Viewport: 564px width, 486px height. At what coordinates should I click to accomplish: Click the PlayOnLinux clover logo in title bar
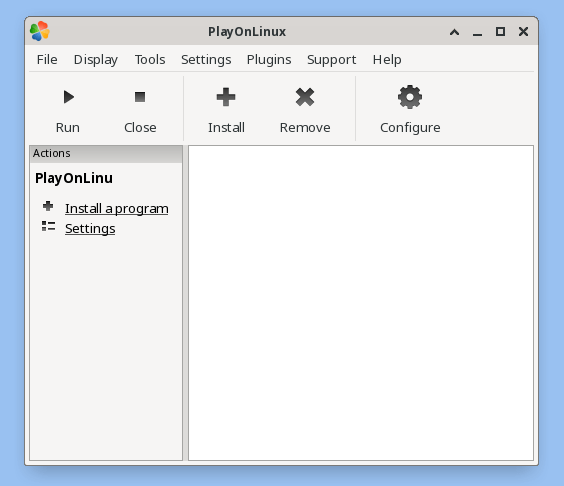click(x=40, y=31)
